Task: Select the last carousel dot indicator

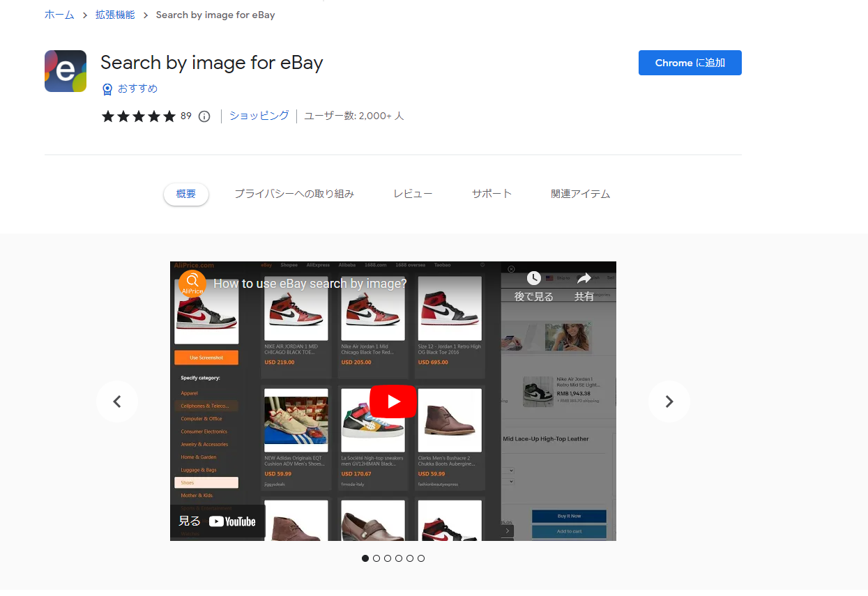Action: coord(421,558)
